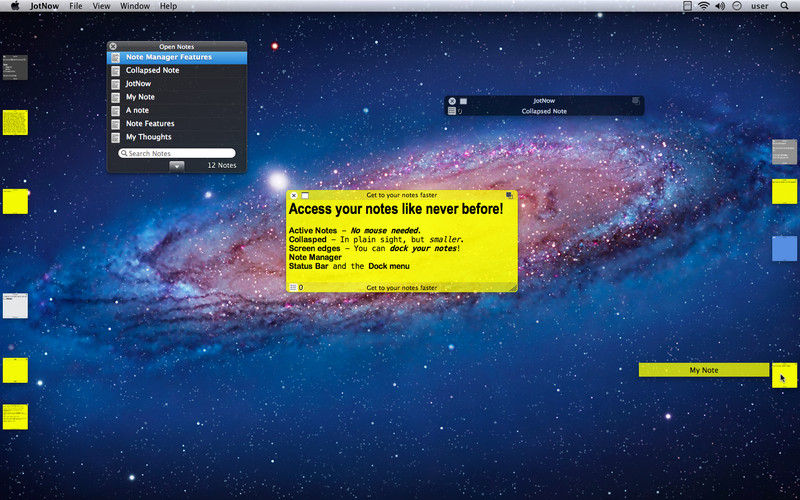Click the yellow note's bottom status title
Viewport: 800px width, 500px height.
402,288
